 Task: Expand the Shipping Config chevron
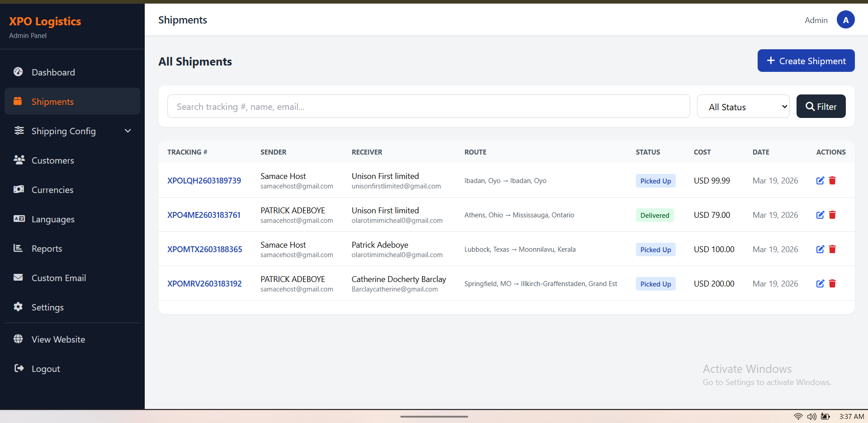(128, 131)
